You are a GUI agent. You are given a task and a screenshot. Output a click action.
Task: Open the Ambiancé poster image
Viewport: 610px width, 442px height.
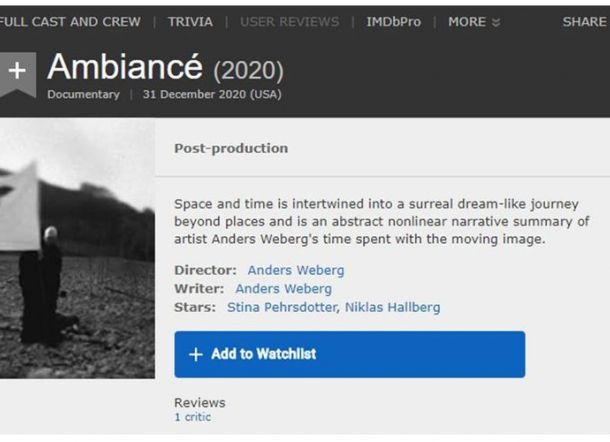click(x=77, y=248)
